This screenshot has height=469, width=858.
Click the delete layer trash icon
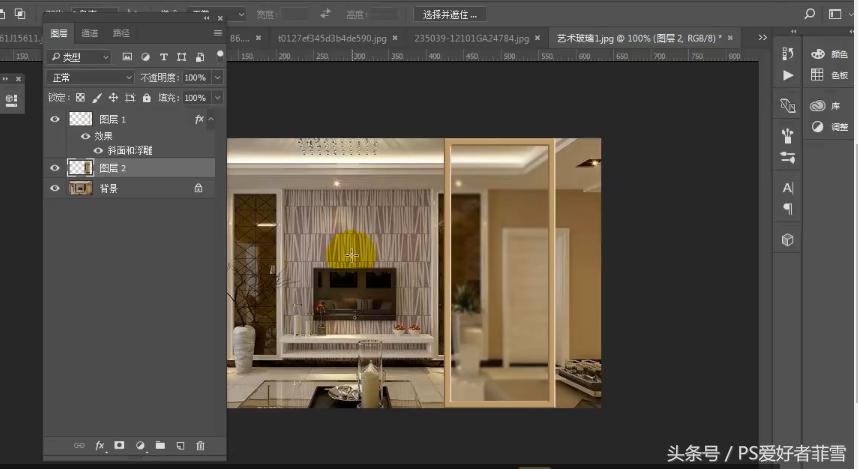(200, 445)
